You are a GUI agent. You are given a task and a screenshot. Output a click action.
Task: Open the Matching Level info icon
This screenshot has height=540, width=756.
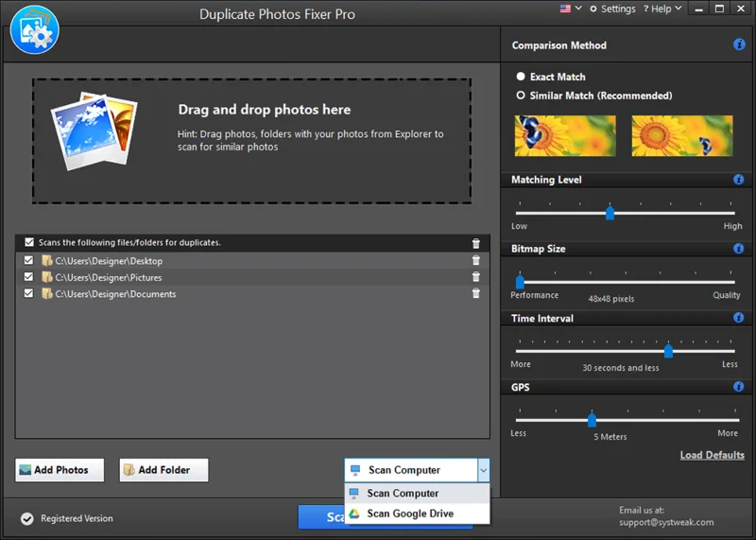(x=738, y=180)
